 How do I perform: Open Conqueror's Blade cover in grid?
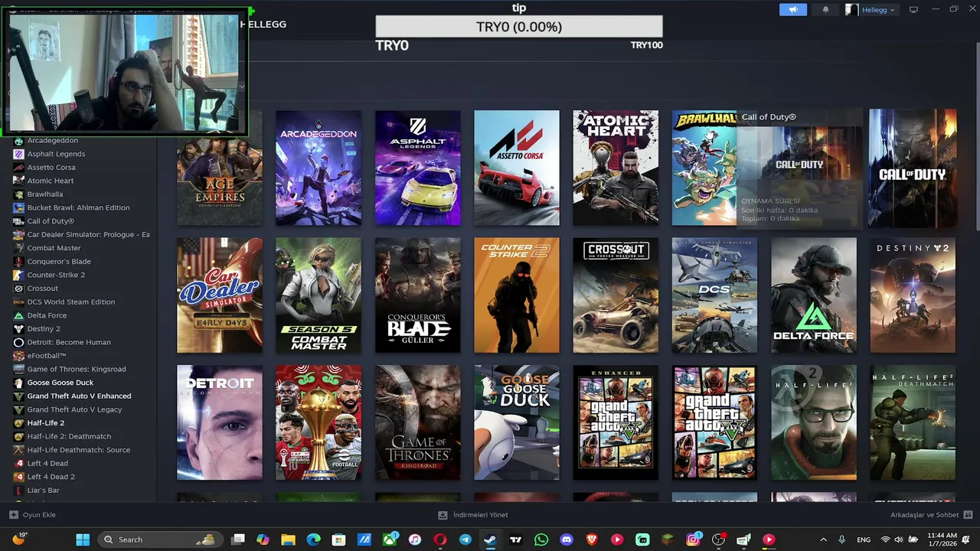point(418,295)
